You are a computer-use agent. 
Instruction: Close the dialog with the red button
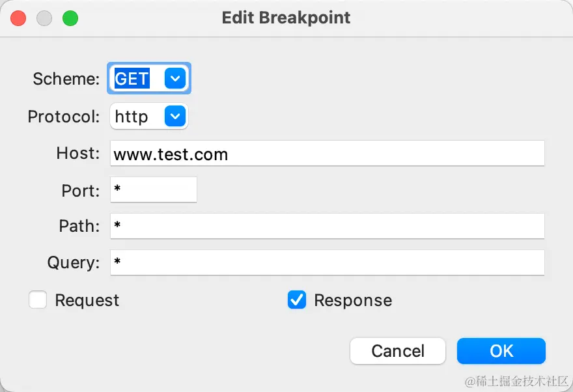click(x=18, y=18)
